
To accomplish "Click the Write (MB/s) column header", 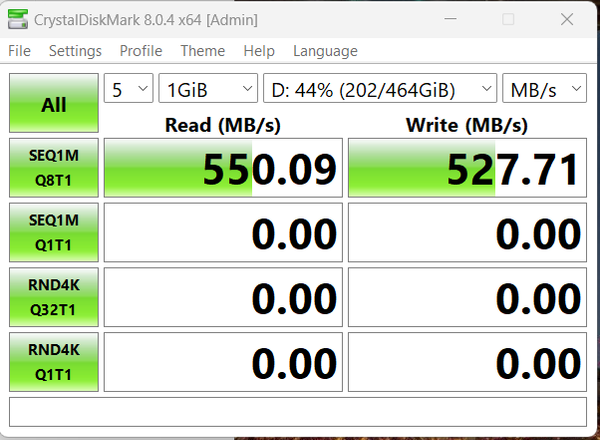I will coord(467,125).
